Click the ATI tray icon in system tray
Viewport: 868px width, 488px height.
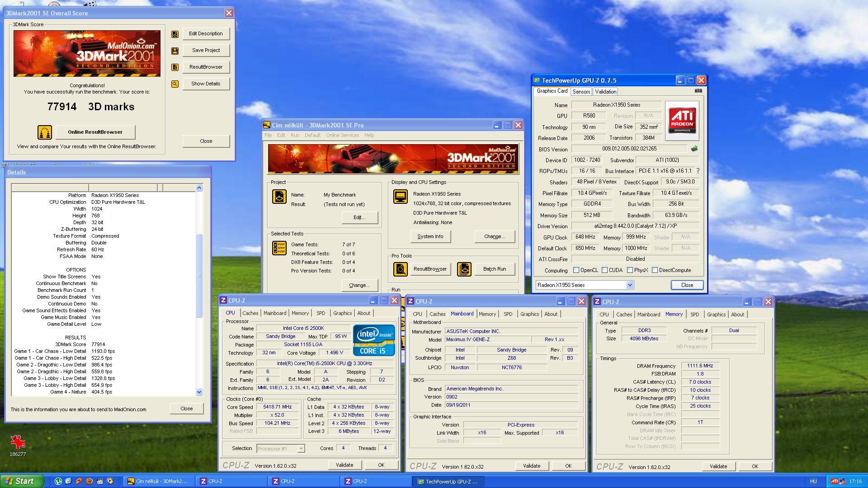[835, 481]
